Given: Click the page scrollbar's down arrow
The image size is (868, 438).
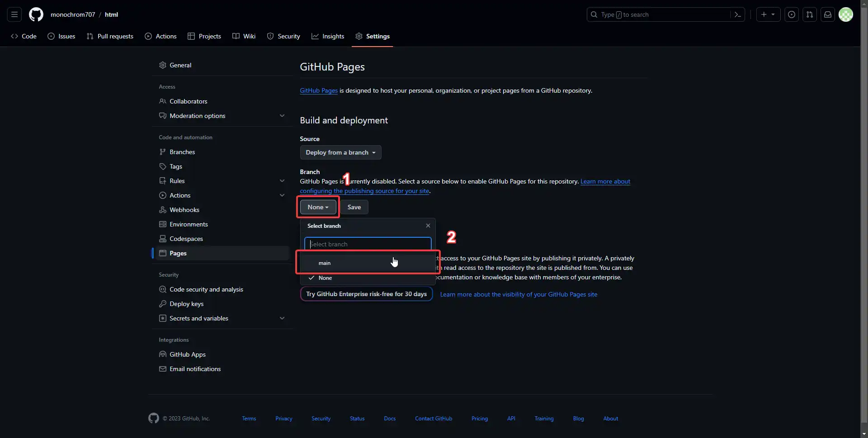Looking at the screenshot, I should pos(864,434).
